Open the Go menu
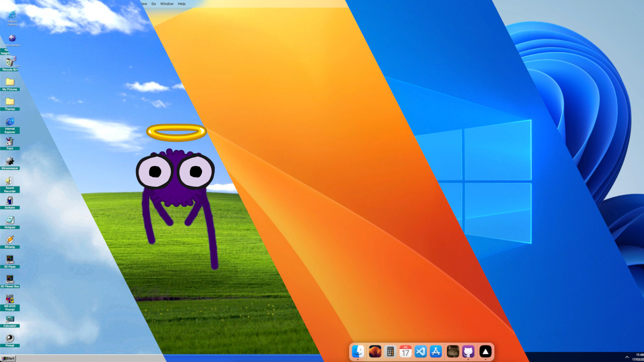 click(x=154, y=4)
